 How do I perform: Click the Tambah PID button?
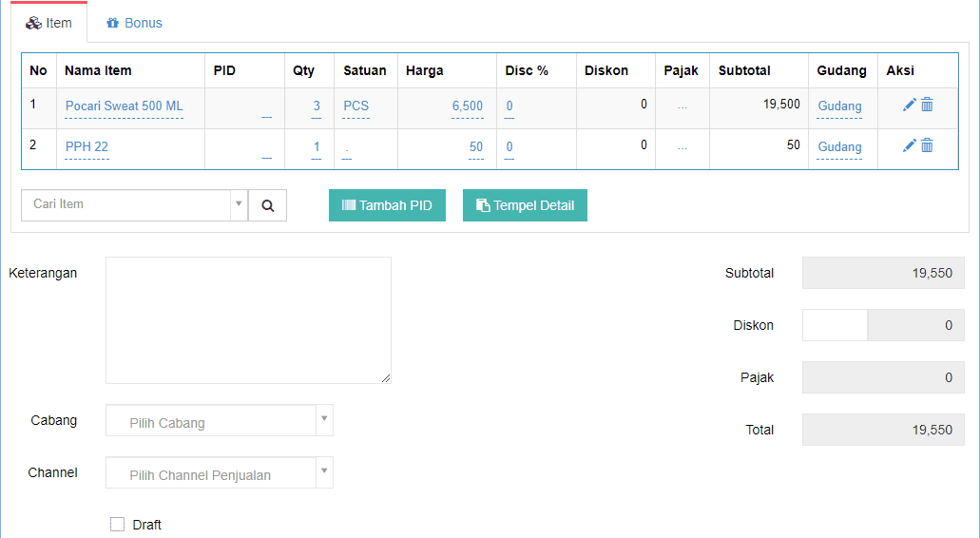[387, 205]
